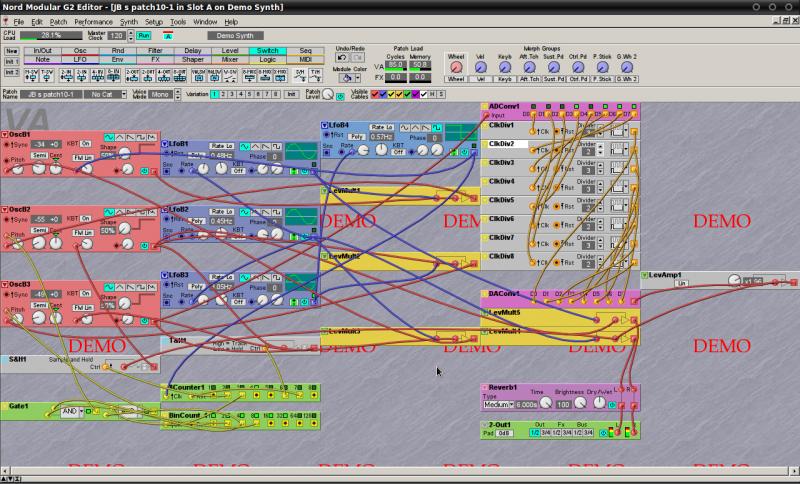Open the Synth menu
Image resolution: width=800 pixels, height=484 pixels.
129,22
